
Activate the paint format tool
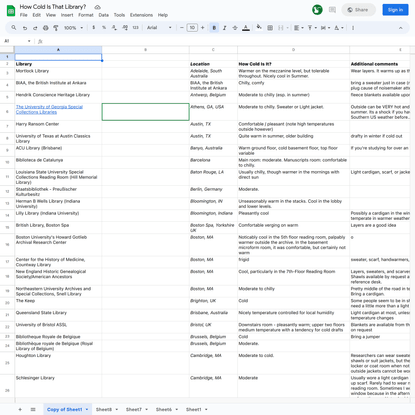pyautogui.click(x=56, y=28)
